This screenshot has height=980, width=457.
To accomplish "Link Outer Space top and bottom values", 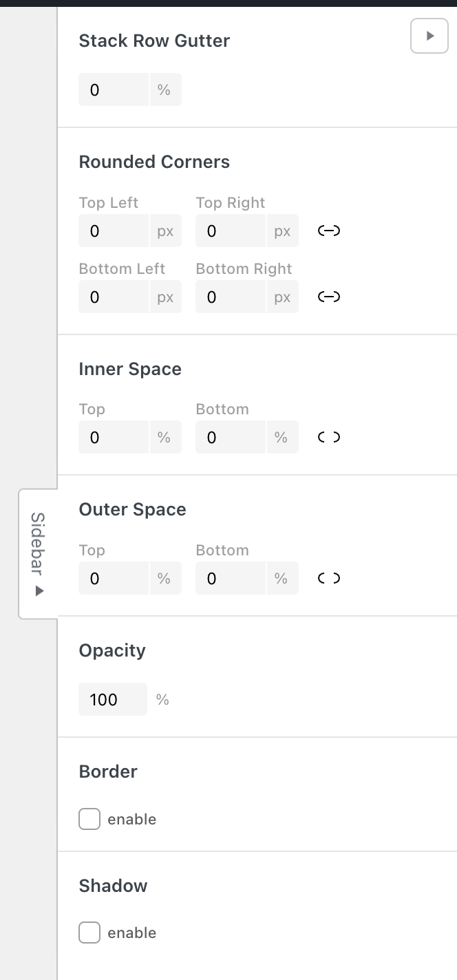I will 329,579.
